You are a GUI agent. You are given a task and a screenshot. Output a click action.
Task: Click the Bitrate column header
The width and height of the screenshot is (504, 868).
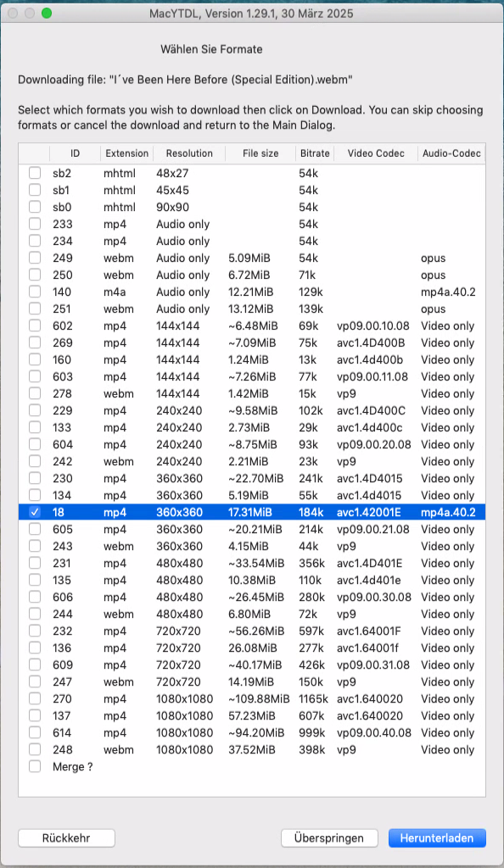(x=315, y=153)
